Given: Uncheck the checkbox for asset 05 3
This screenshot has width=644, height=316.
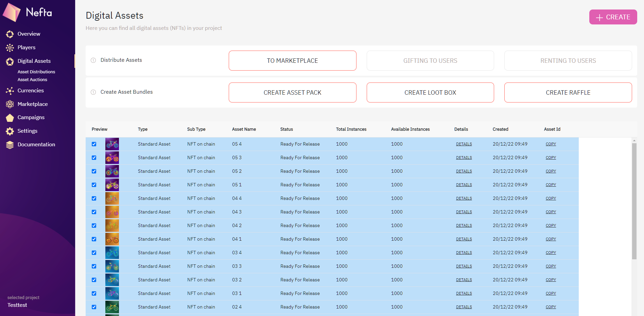Looking at the screenshot, I should coord(94,157).
